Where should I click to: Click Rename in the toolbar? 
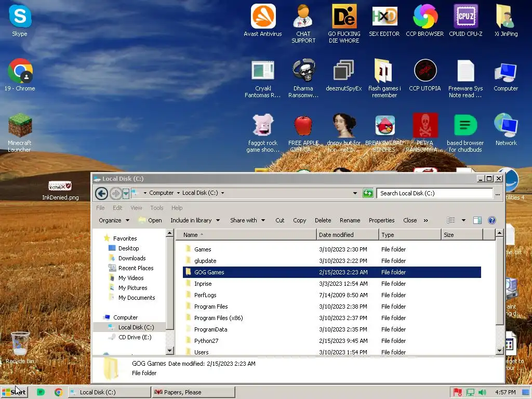350,220
